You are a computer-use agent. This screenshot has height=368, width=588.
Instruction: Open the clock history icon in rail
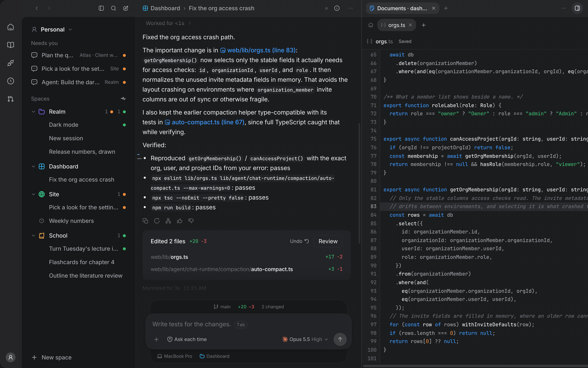point(10,81)
